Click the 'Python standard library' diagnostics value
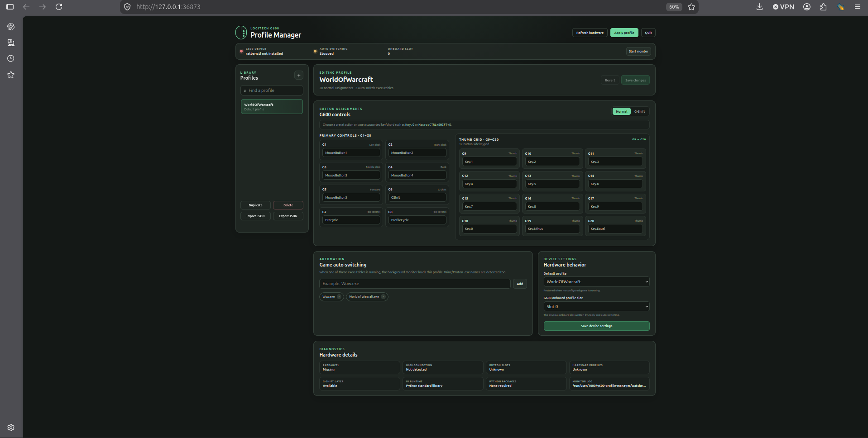This screenshot has width=868, height=438. pyautogui.click(x=424, y=386)
